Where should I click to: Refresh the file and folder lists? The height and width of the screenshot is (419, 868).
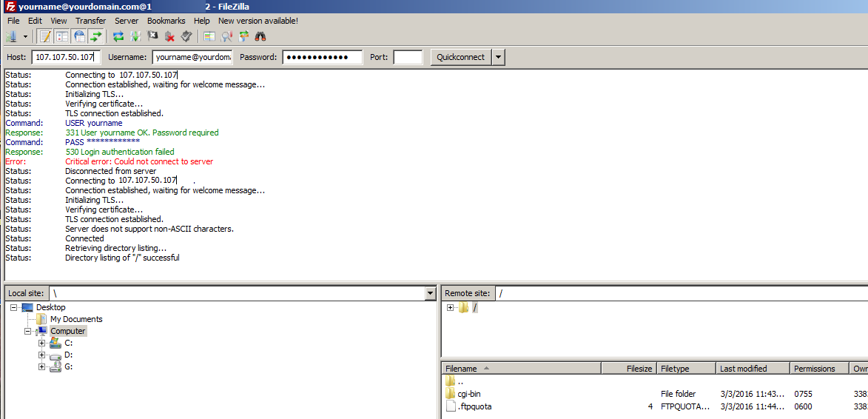[118, 36]
